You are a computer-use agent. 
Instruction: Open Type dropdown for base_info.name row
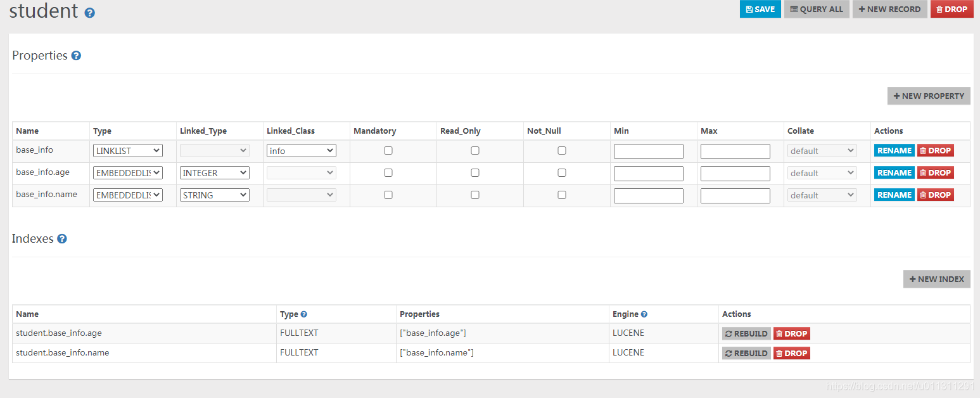128,195
